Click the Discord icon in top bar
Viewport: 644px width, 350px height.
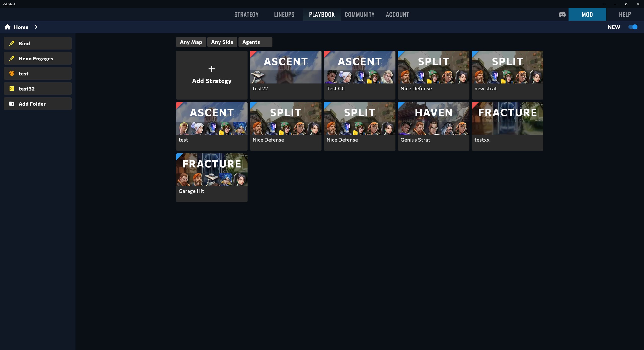(x=562, y=15)
